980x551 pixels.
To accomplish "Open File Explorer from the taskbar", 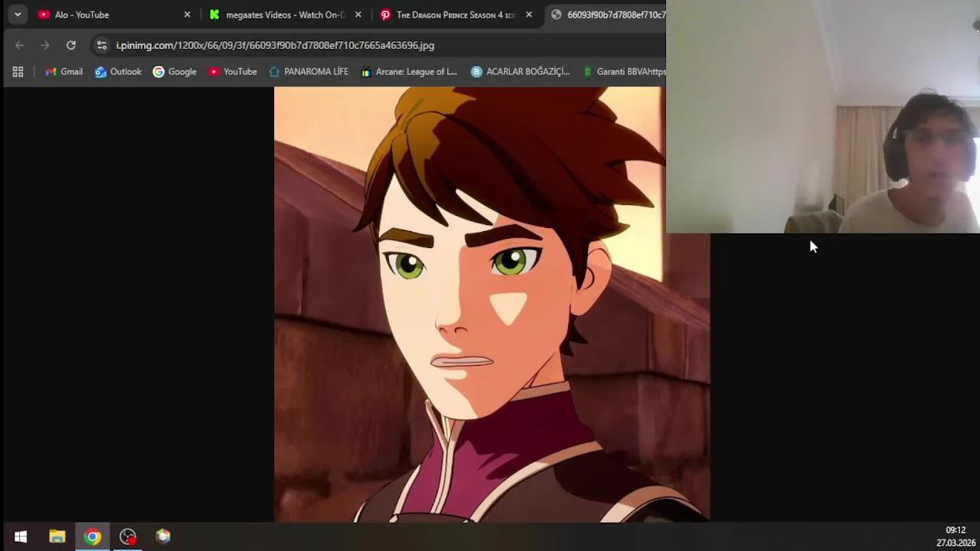I will click(x=57, y=536).
